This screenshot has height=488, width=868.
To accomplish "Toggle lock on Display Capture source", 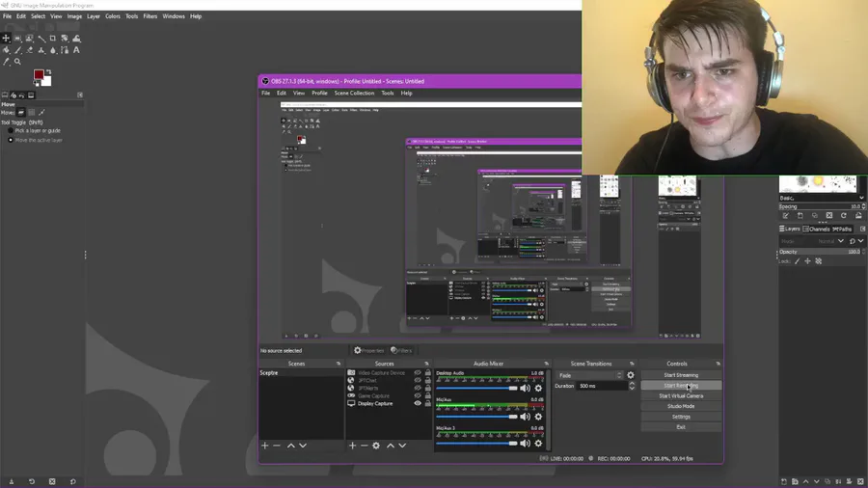I will coord(428,403).
